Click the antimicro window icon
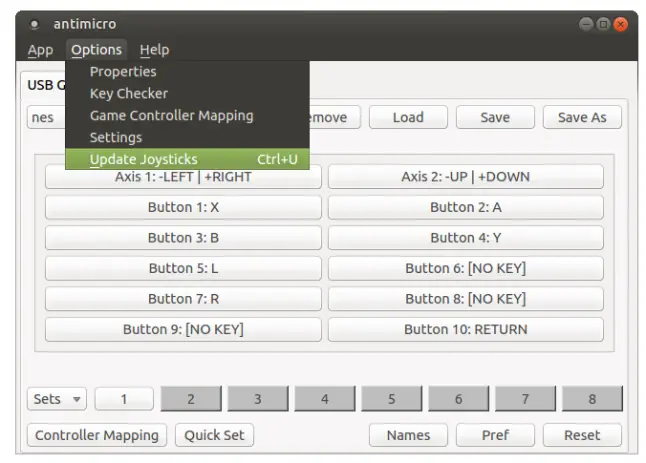The height and width of the screenshot is (463, 646). [x=35, y=24]
